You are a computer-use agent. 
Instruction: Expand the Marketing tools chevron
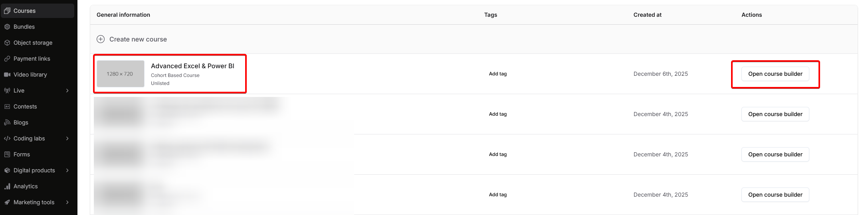click(x=67, y=202)
